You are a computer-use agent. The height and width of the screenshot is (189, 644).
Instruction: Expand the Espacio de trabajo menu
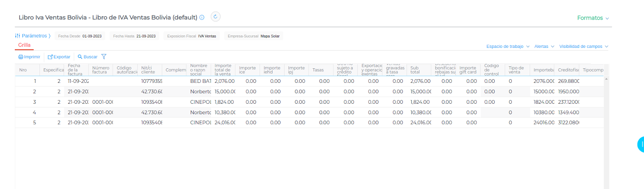[508, 47]
